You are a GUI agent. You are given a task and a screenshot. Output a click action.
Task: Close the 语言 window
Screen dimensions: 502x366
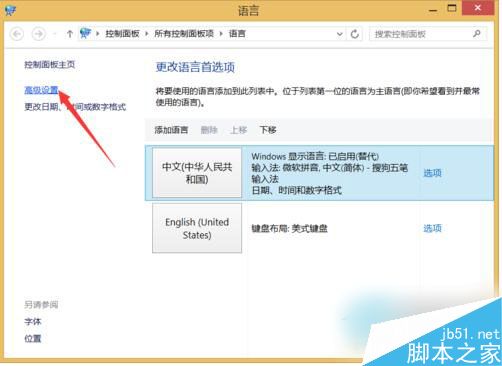pos(478,8)
